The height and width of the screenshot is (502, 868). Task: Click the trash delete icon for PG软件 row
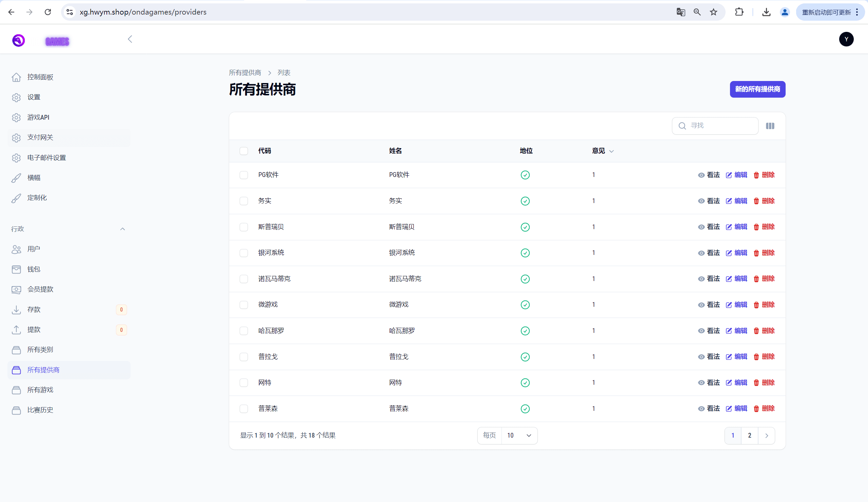click(756, 175)
